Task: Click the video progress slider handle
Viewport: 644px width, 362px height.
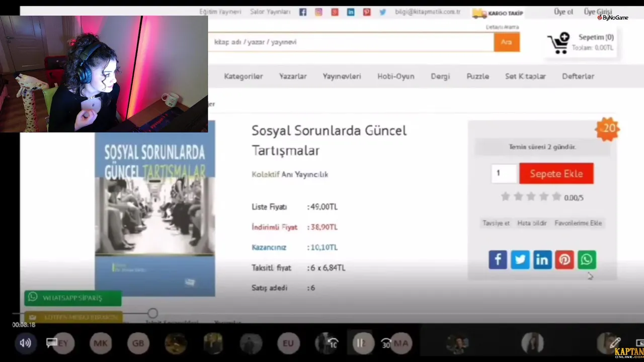Action: click(152, 314)
